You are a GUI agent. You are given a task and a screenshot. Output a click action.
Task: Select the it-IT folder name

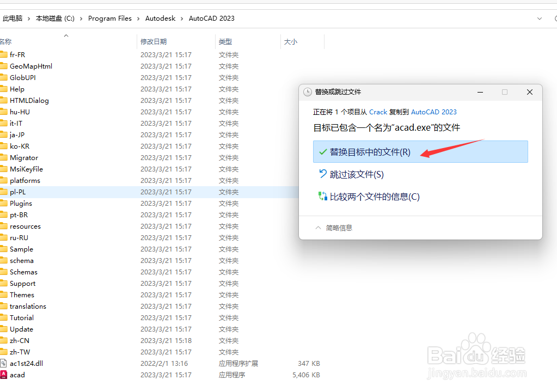point(16,123)
